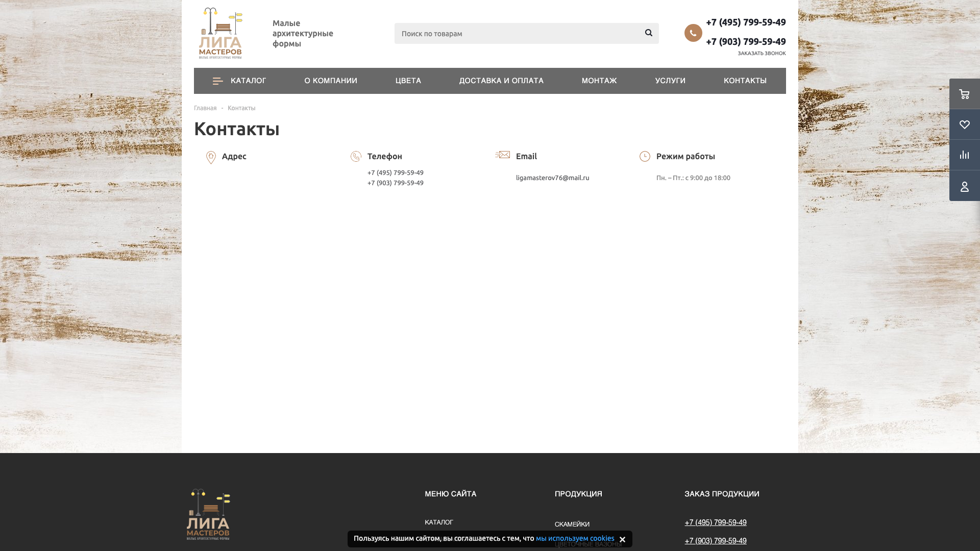Go to Главная breadcrumb

click(x=205, y=108)
